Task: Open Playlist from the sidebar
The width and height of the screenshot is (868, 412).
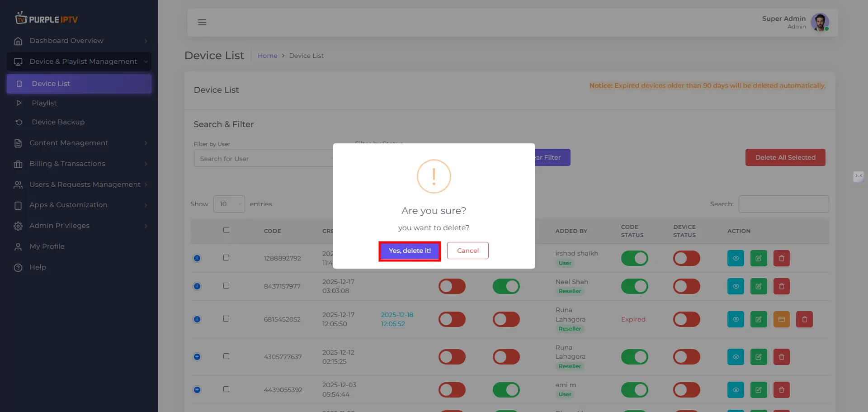Action: coord(79,103)
